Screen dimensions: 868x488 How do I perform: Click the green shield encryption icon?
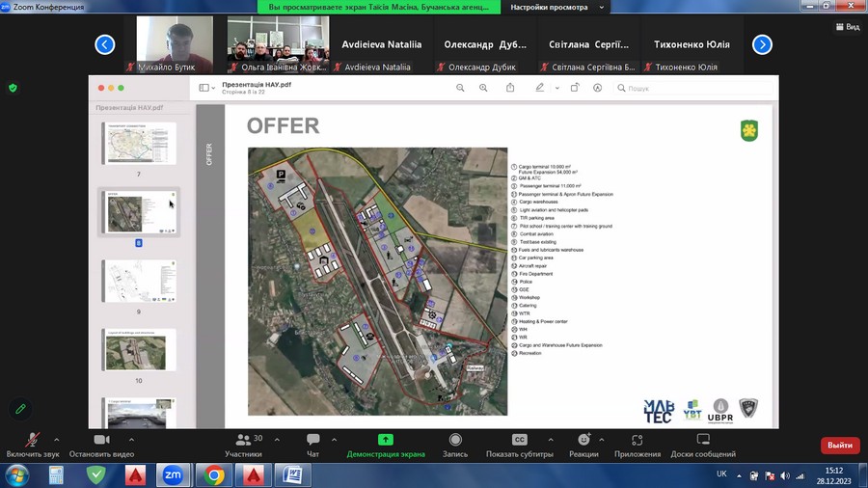click(13, 88)
